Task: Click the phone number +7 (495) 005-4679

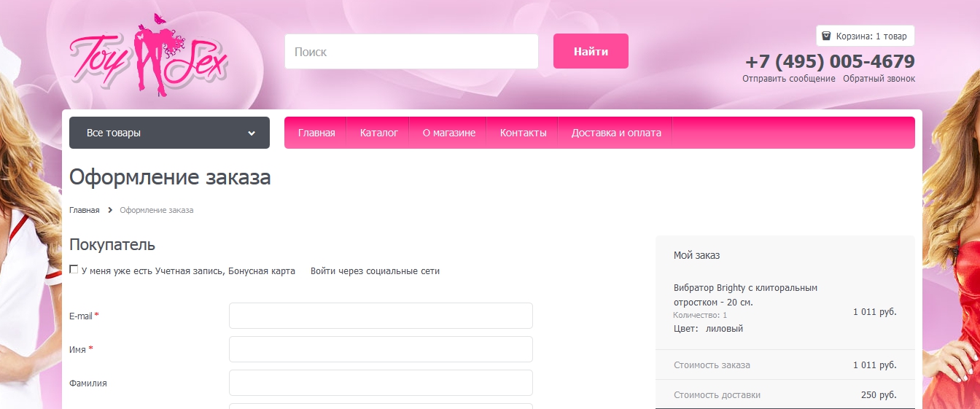Action: [x=830, y=61]
